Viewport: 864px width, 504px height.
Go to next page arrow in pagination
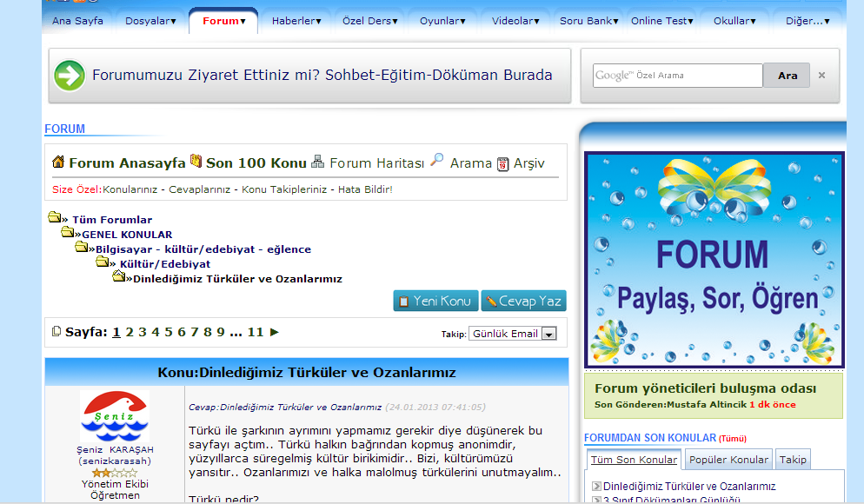click(x=275, y=332)
